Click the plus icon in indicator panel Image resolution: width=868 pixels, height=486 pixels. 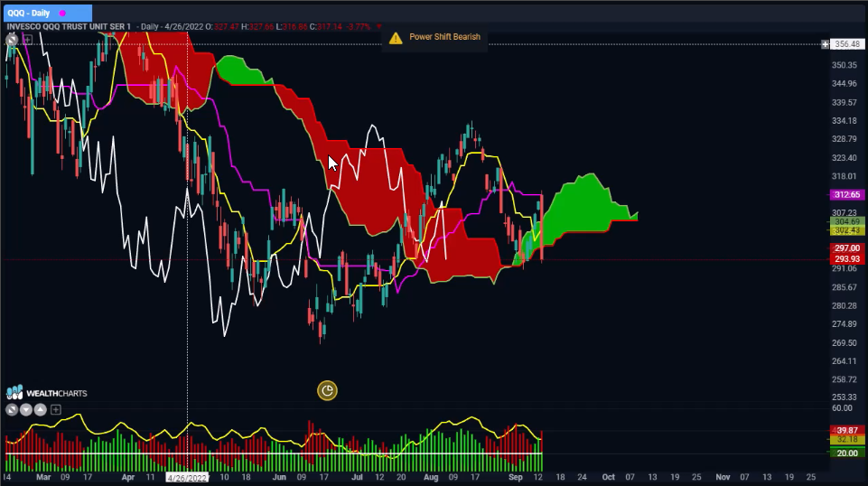56,409
